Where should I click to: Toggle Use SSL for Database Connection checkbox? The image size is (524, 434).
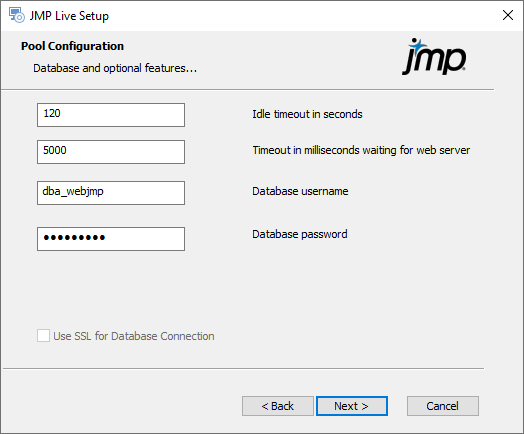pyautogui.click(x=43, y=336)
